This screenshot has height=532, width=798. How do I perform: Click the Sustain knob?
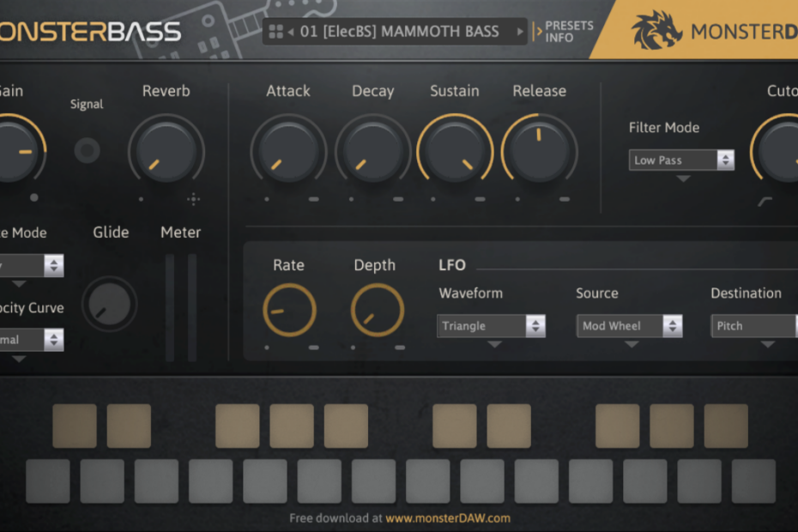point(455,151)
